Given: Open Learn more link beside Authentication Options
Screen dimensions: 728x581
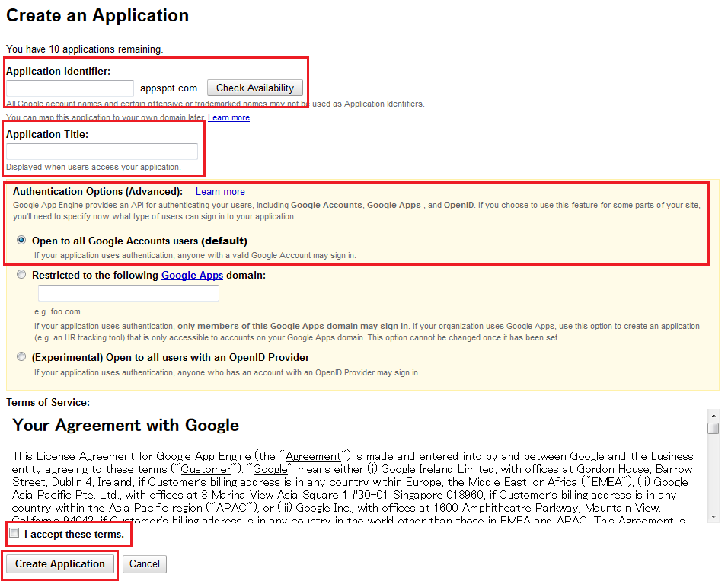Looking at the screenshot, I should coord(220,191).
